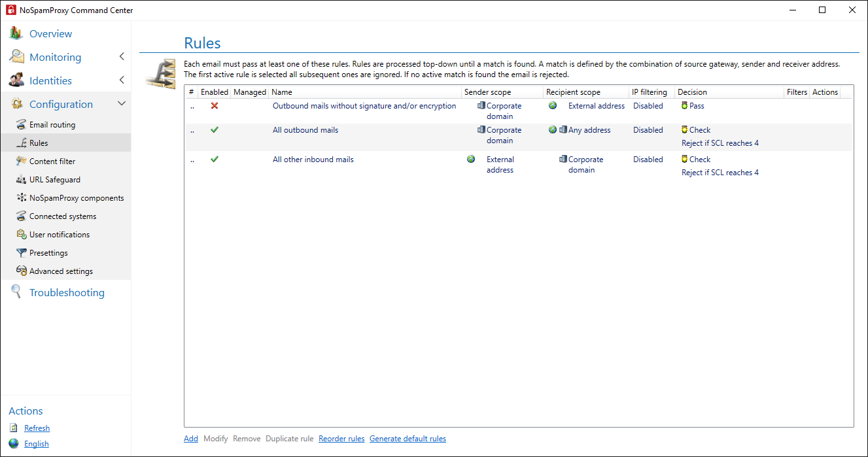Open the Advanced settings page
Screen dimensions: 868x457
pos(61,271)
